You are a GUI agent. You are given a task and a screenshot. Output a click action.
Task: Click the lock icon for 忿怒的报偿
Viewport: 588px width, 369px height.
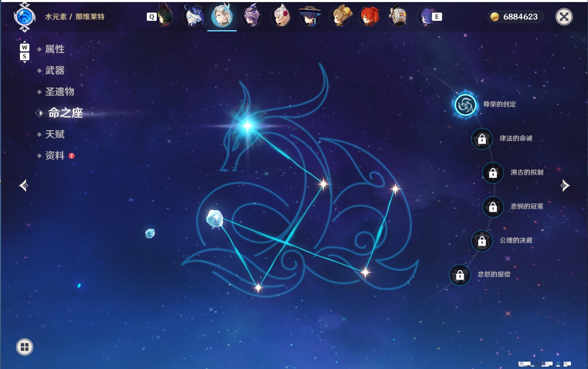point(460,275)
